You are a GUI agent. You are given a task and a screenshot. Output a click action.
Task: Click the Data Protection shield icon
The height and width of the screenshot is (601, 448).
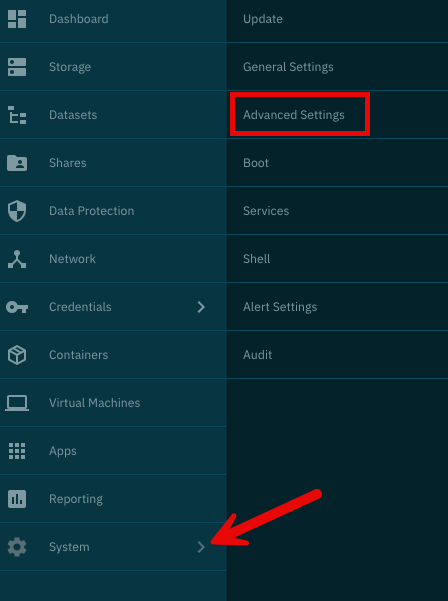point(17,211)
